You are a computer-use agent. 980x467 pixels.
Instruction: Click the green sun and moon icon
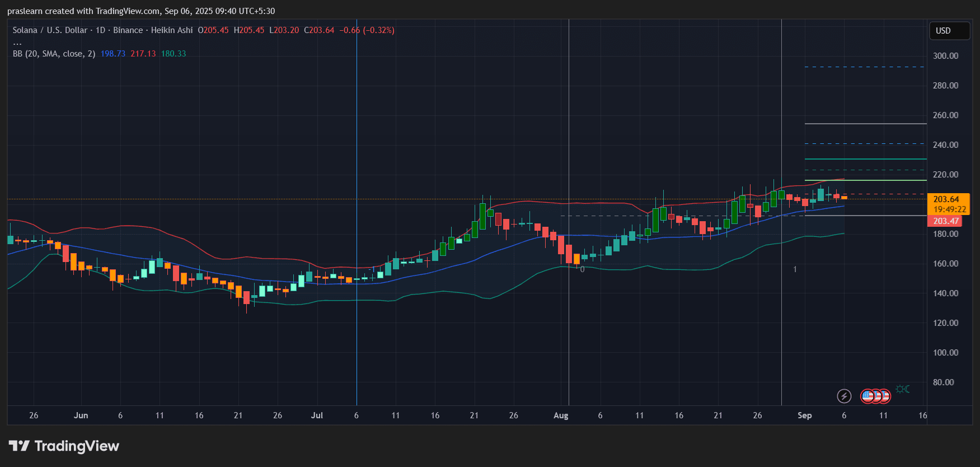(x=902, y=389)
